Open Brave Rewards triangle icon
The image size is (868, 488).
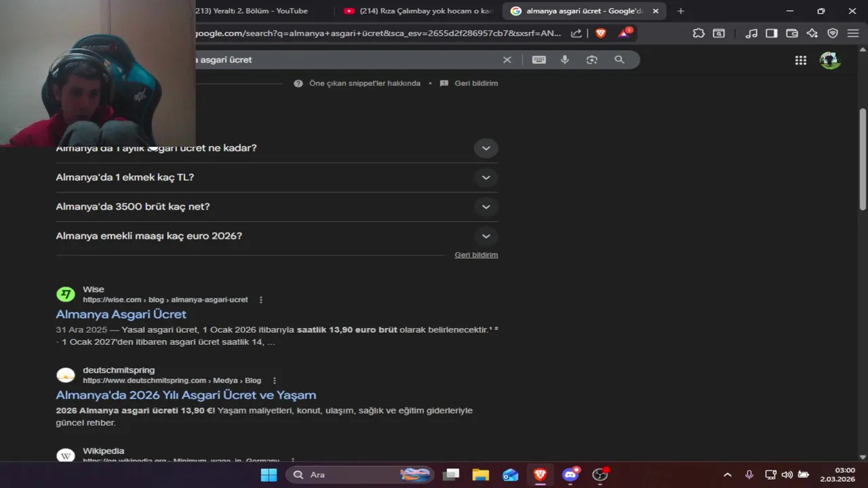click(x=624, y=33)
